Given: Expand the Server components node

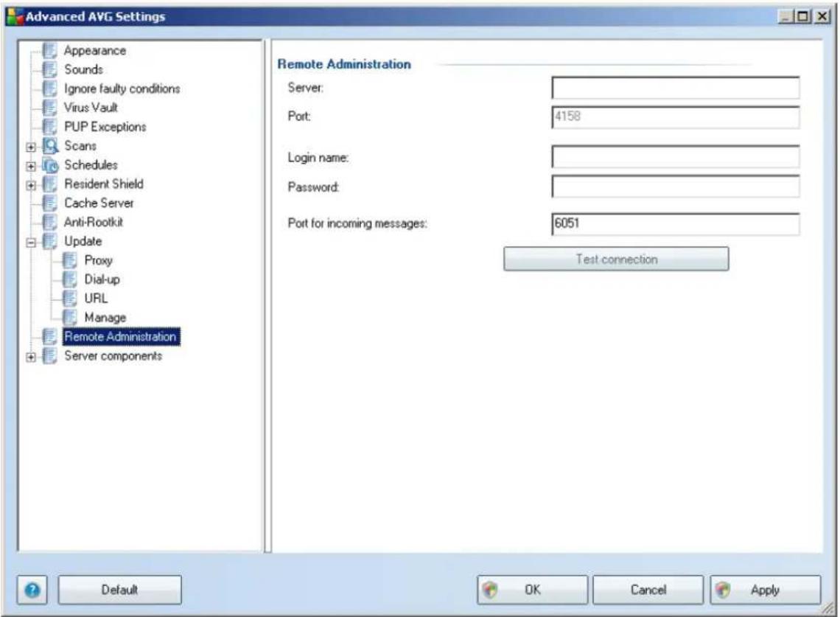Looking at the screenshot, I should coord(31,357).
